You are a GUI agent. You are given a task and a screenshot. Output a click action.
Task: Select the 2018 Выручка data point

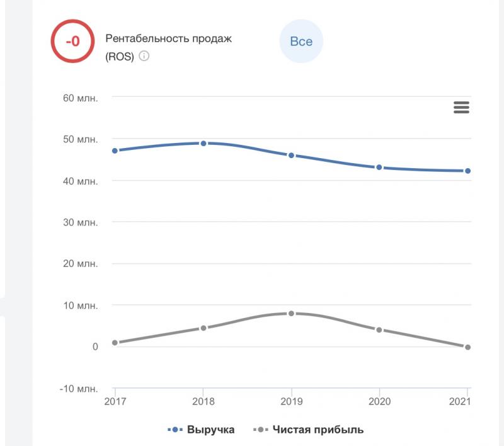point(203,144)
